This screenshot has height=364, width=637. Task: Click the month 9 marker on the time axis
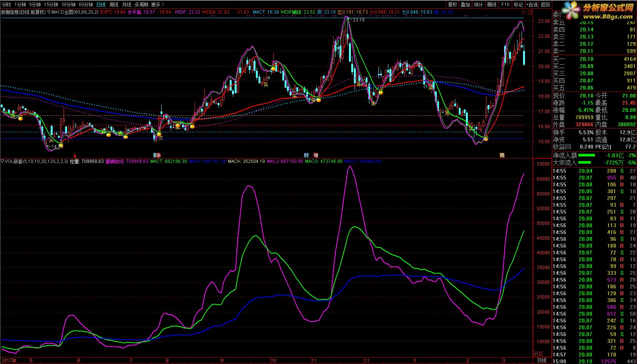coord(222,360)
